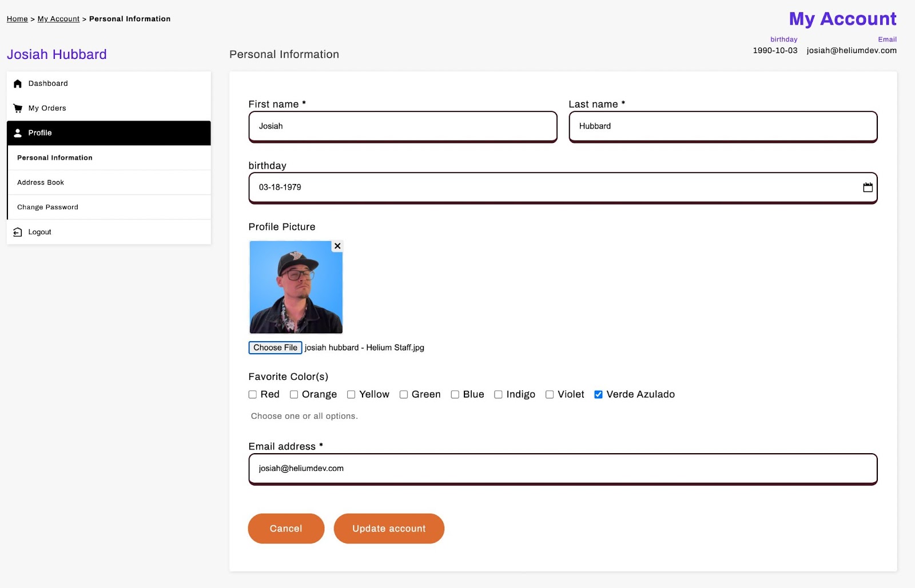Screen dimensions: 915x588
Task: Check the Red color checkbox
Action: click(x=252, y=394)
